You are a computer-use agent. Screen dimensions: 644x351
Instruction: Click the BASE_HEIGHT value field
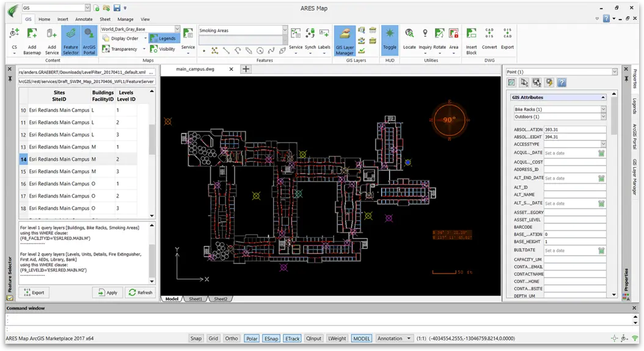(x=575, y=242)
